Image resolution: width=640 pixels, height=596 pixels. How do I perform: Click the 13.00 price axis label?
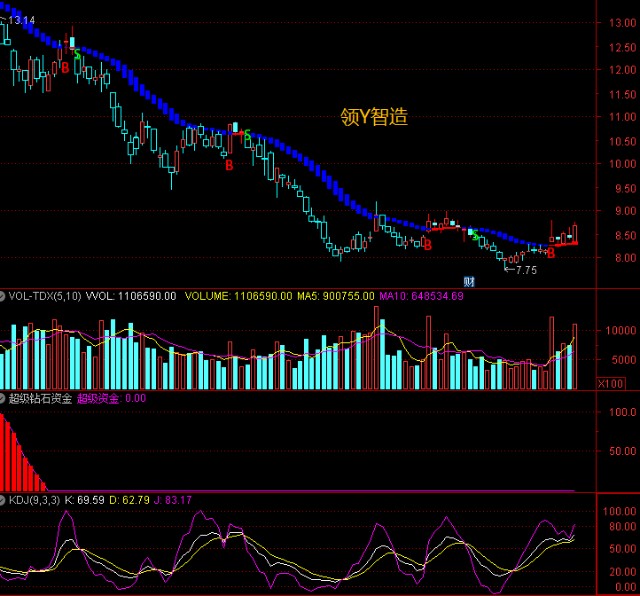coord(622,23)
